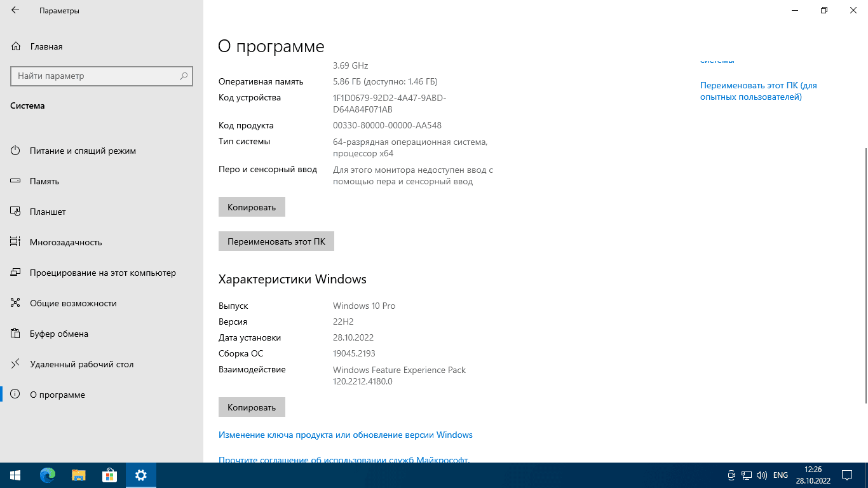This screenshot has height=488, width=868.
Task: Open the Windows Start menu
Action: (x=15, y=475)
